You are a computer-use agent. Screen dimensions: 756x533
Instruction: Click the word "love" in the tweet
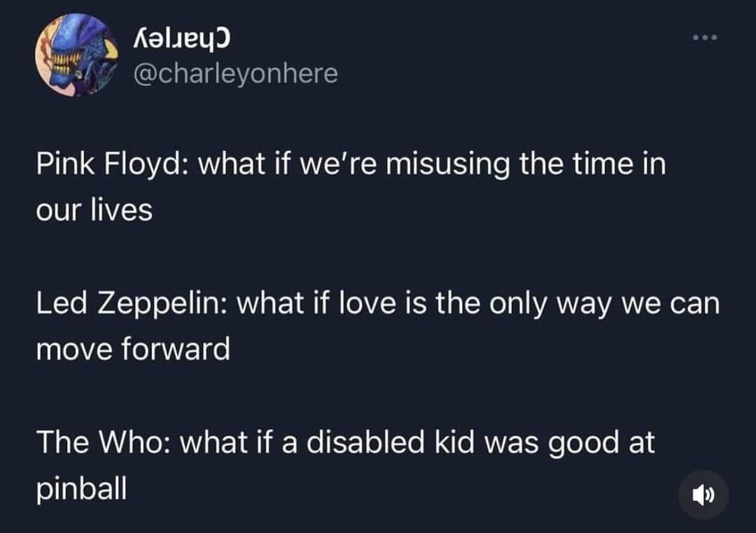coord(377,306)
